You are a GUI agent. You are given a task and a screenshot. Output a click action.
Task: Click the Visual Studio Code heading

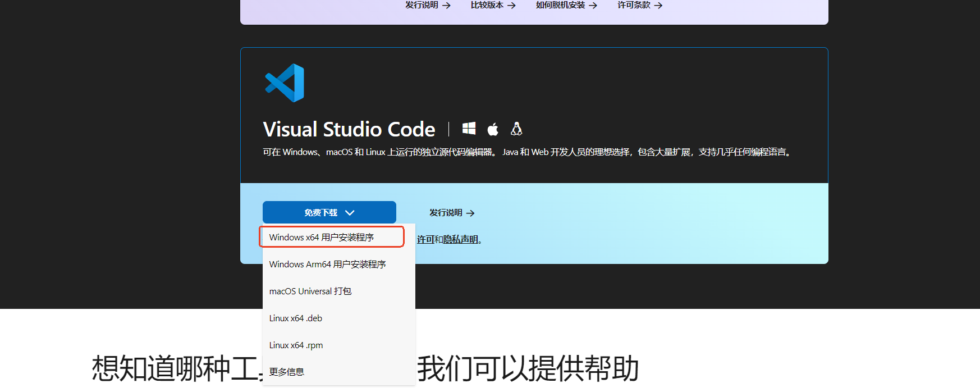tap(349, 129)
